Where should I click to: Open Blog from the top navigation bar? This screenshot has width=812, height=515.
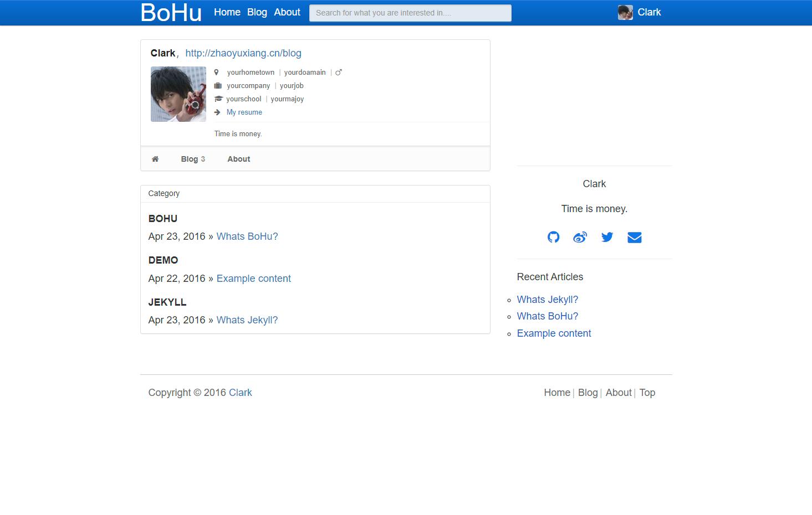(x=257, y=12)
